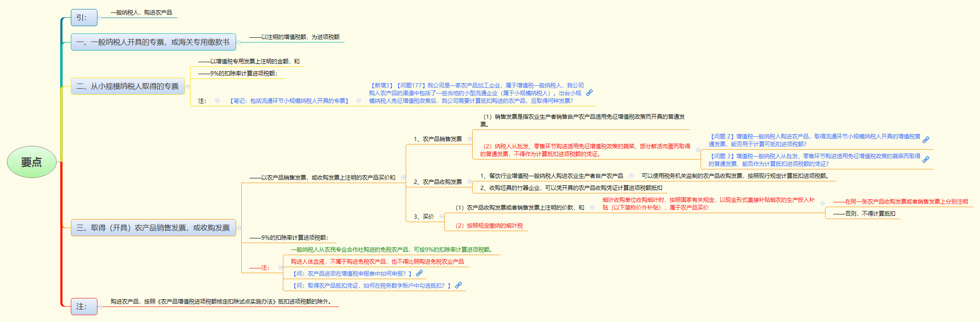Click 9%的扣除率计算进项税额 under section 三
This screenshot has width=980, height=322.
tap(289, 238)
